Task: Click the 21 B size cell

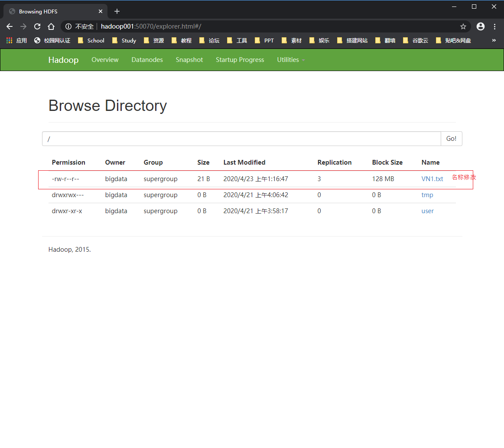Action: [204, 179]
